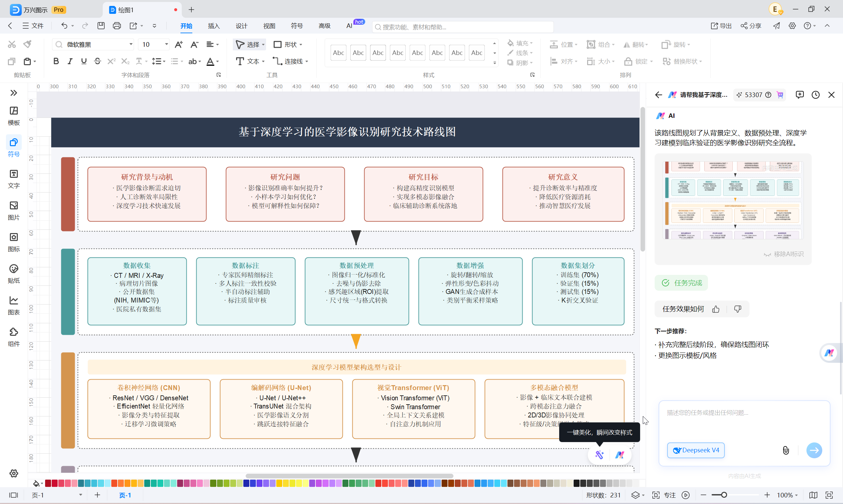Click the generated roadmap thumbnail in AI panel
843x504 pixels.
pos(733,200)
